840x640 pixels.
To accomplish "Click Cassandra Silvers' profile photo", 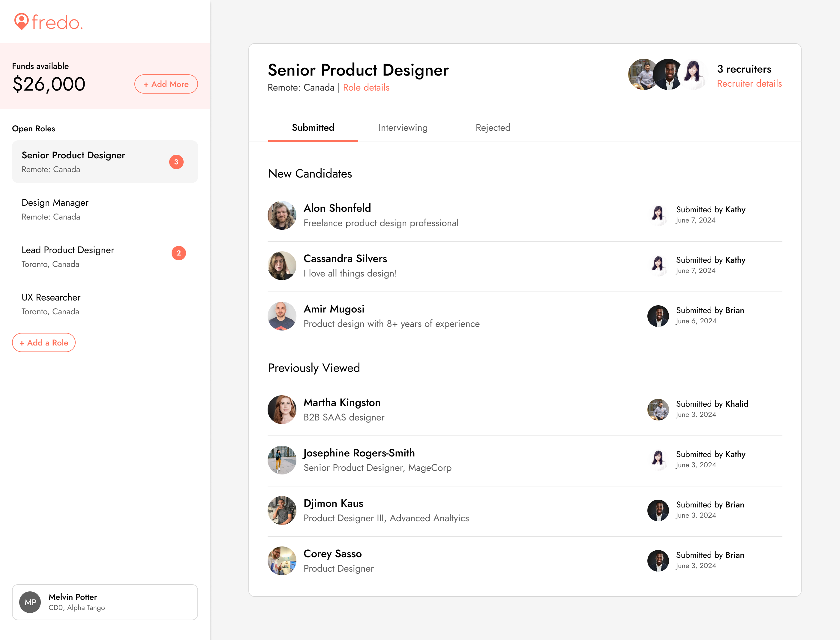I will (x=282, y=265).
